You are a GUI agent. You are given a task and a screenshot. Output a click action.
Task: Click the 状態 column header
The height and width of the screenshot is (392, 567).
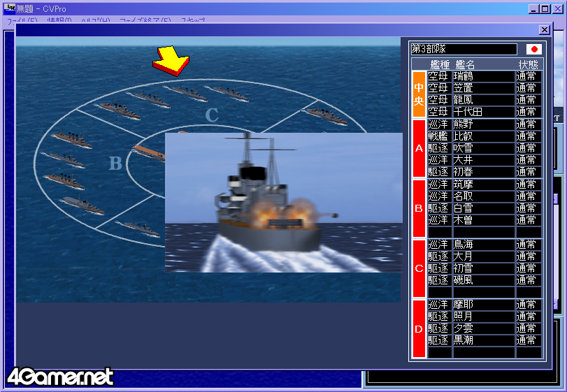[528, 65]
